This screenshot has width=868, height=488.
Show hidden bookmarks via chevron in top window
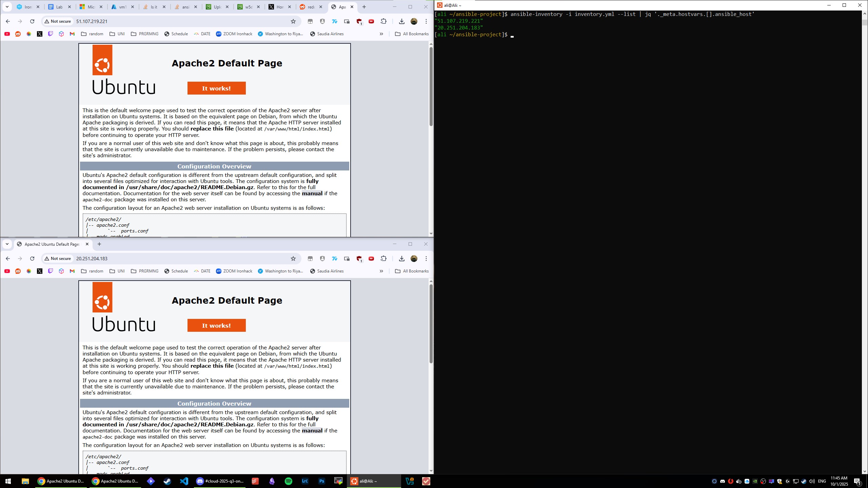(x=381, y=34)
